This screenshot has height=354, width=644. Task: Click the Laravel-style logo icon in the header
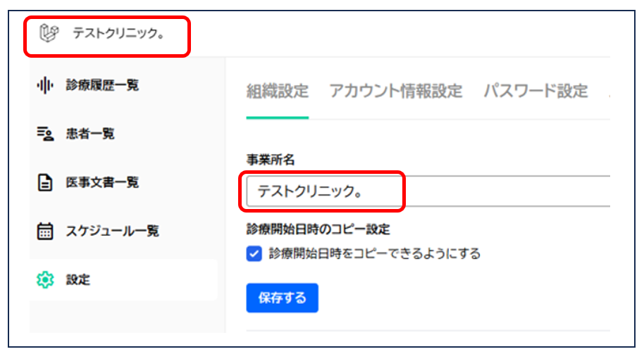49,32
